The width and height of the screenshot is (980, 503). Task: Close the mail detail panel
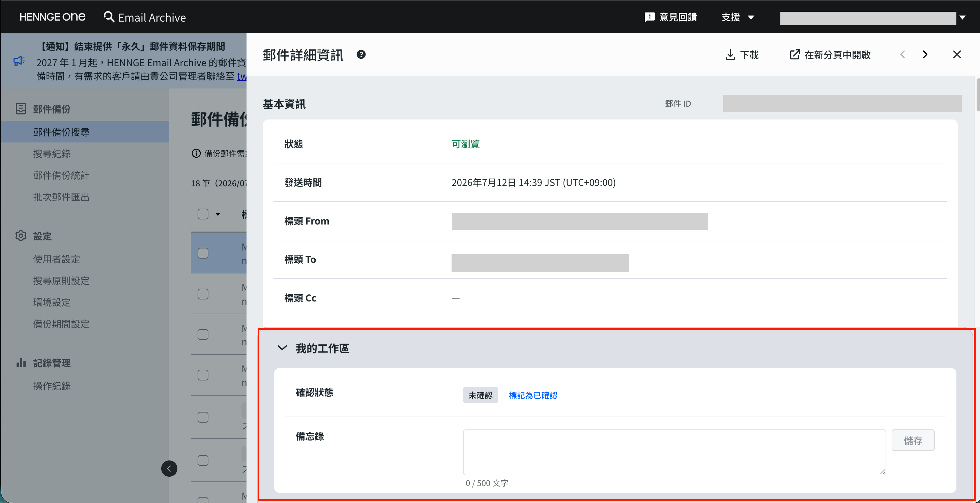click(957, 54)
